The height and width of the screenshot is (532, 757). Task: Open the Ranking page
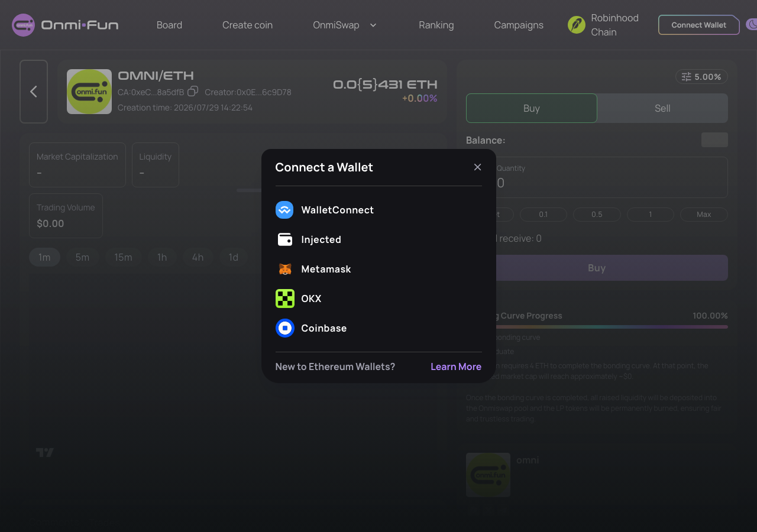[x=436, y=25]
